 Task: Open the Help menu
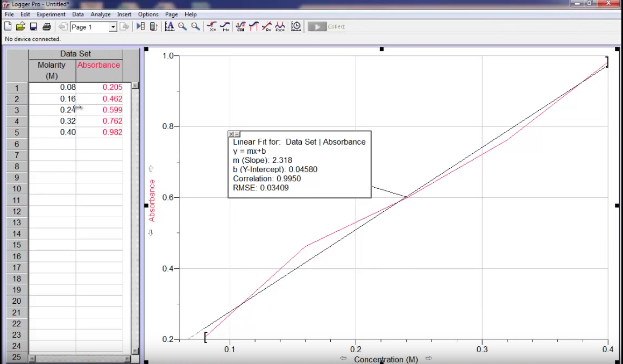[x=190, y=15]
